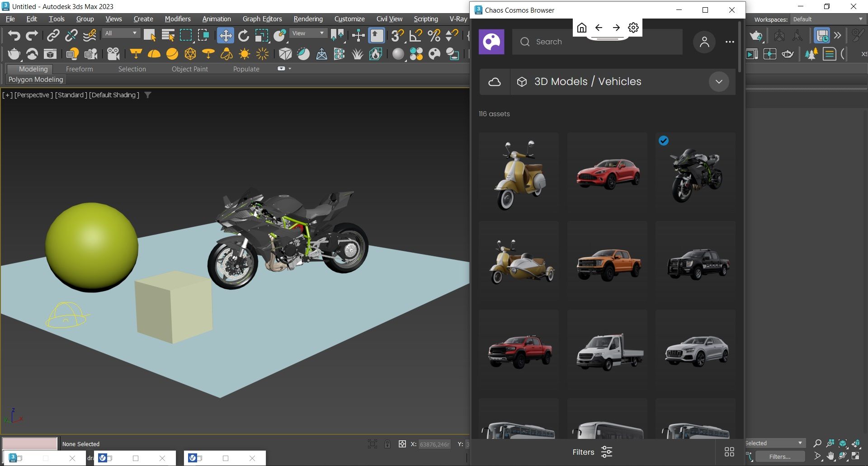
Task: Expand the toolbar overflow double-chevron
Action: pyautogui.click(x=838, y=35)
